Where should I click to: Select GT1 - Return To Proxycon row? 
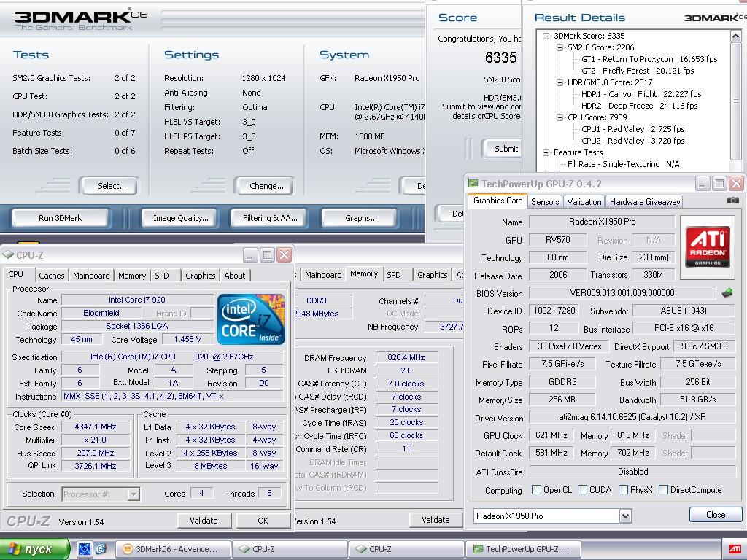tap(649, 59)
